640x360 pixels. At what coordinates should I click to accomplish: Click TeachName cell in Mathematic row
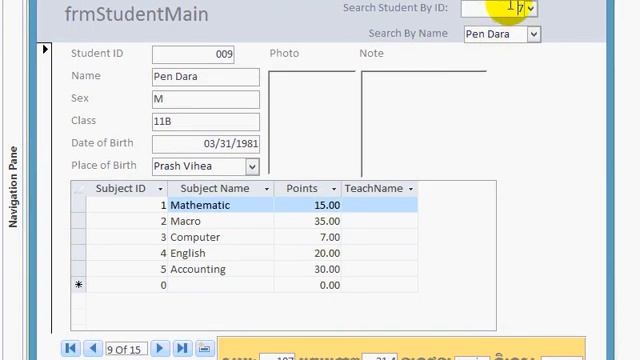click(380, 205)
